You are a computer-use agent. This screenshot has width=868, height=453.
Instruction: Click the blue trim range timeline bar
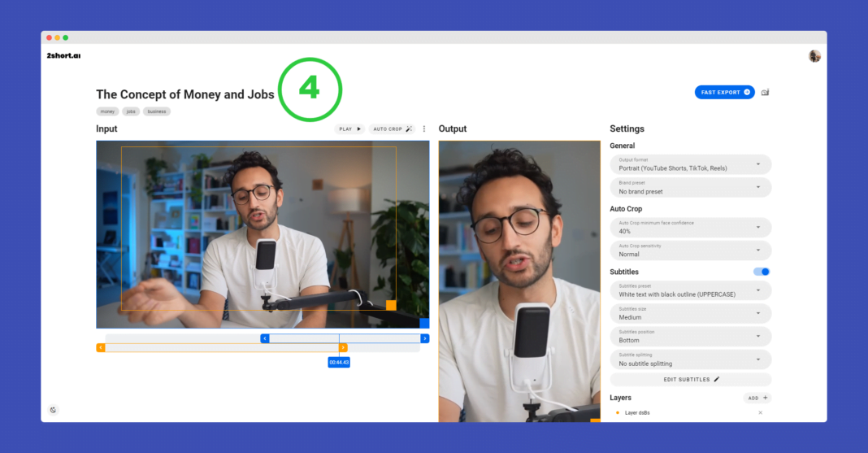(345, 338)
